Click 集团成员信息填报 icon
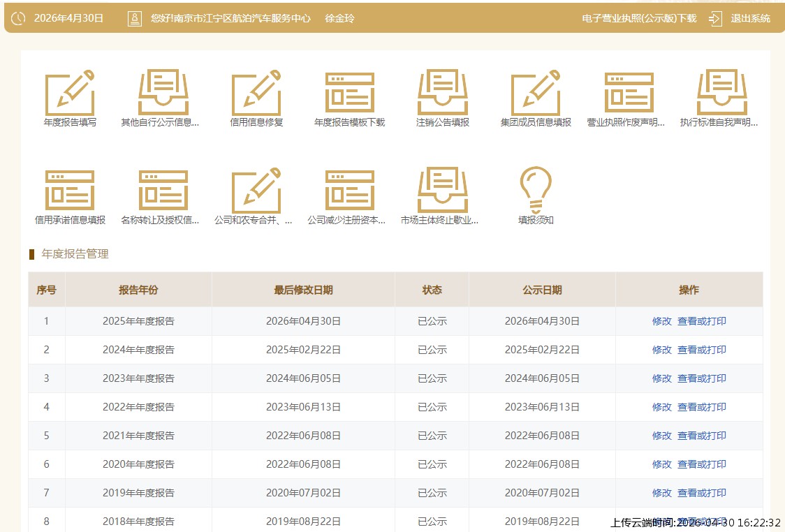The height and width of the screenshot is (532, 785). (x=536, y=93)
